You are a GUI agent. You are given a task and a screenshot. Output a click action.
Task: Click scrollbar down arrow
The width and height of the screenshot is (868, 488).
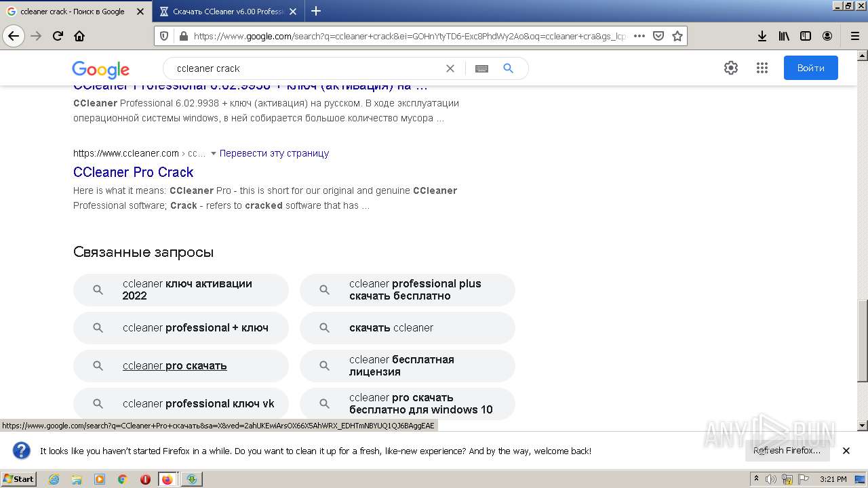[863, 426]
